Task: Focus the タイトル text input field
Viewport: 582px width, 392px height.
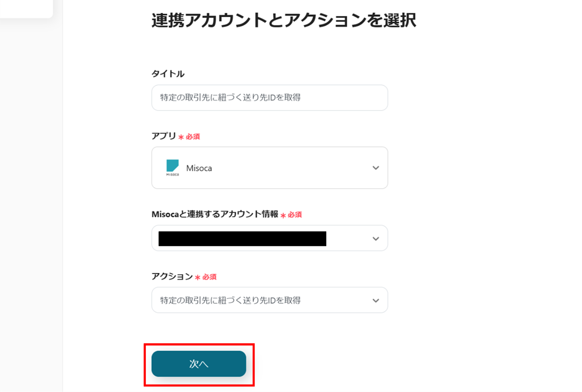Action: click(x=269, y=98)
